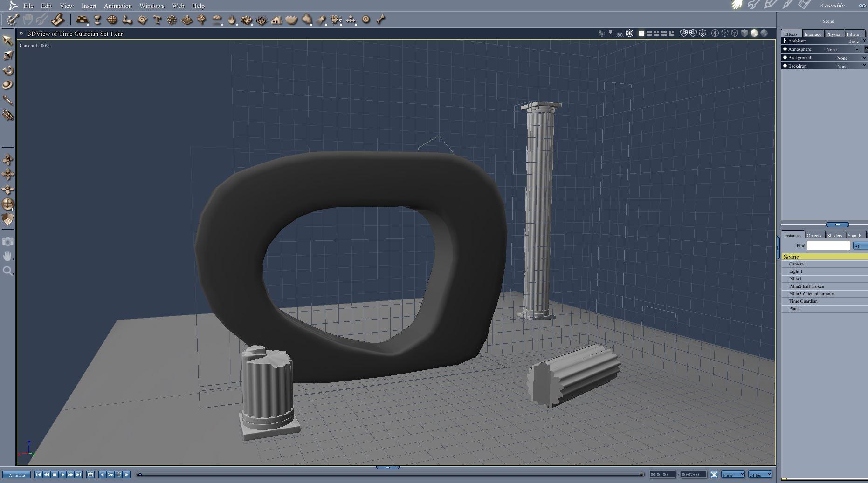
Task: Enable flat shaded cube display mode
Action: pos(744,34)
